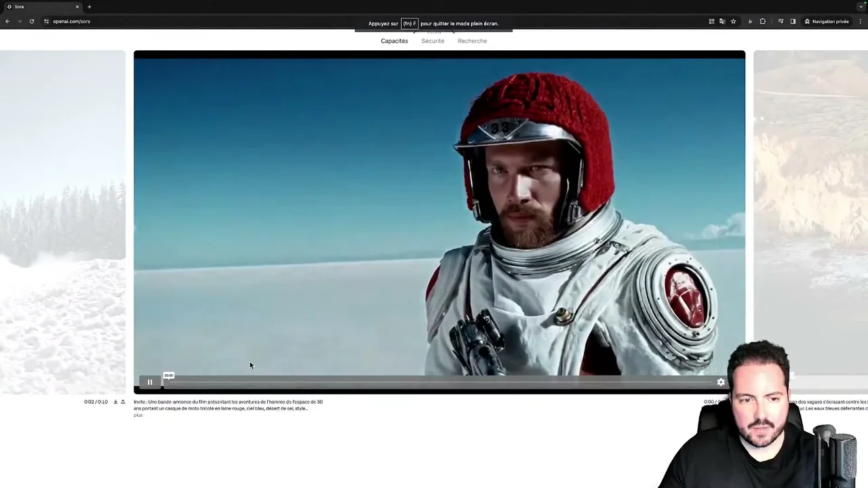
Task: Close the Sora browser tab
Action: 77,7
